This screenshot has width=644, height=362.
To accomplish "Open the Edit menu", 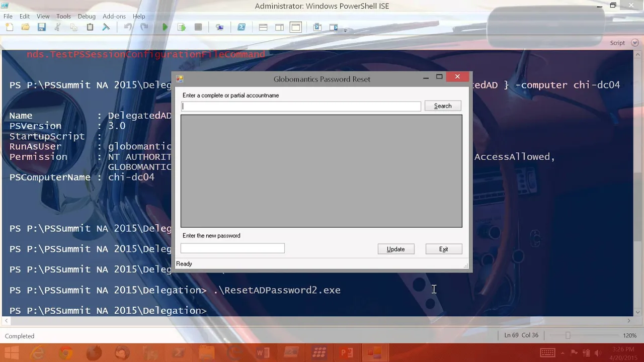I will pyautogui.click(x=25, y=16).
